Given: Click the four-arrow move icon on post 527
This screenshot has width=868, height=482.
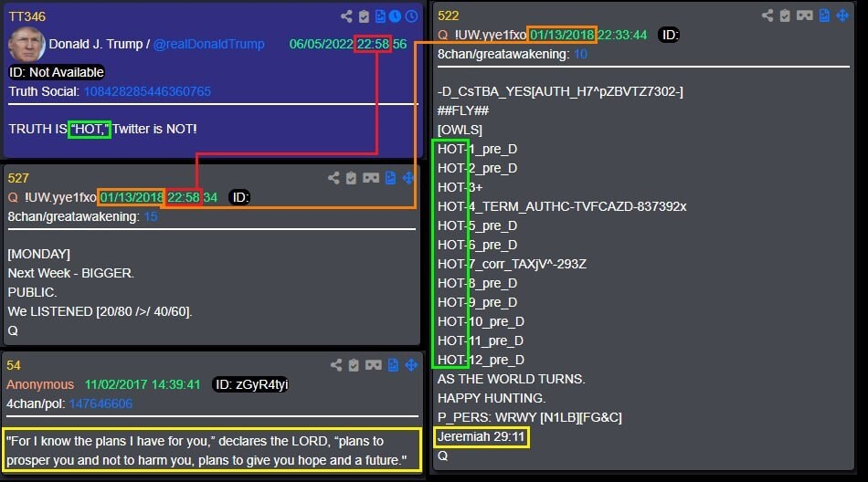Looking at the screenshot, I should (408, 178).
